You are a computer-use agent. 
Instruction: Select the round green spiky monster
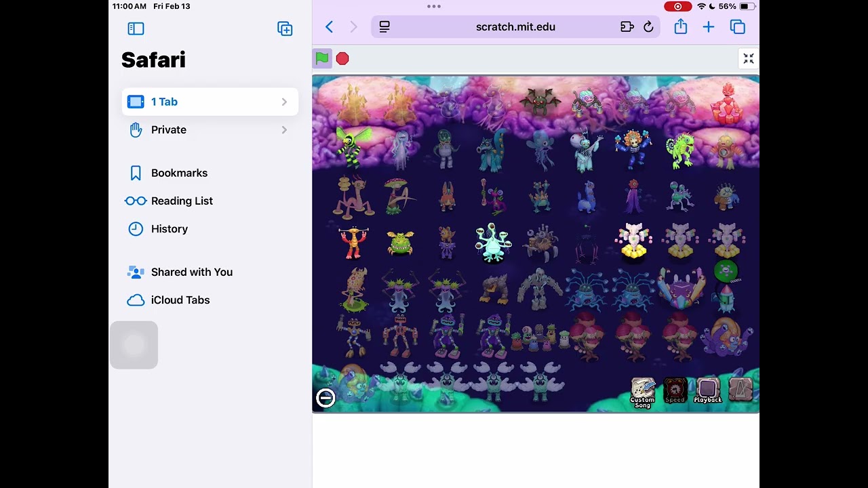coord(400,243)
